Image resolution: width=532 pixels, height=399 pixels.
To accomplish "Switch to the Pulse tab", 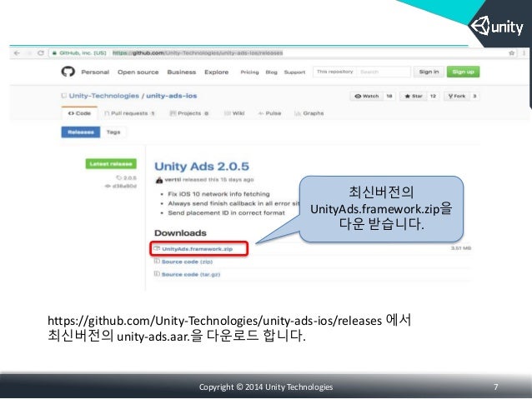I will click(x=269, y=113).
